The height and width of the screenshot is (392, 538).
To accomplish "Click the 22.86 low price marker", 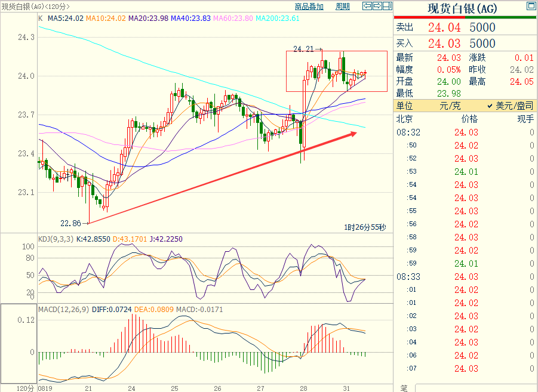I will [x=70, y=223].
